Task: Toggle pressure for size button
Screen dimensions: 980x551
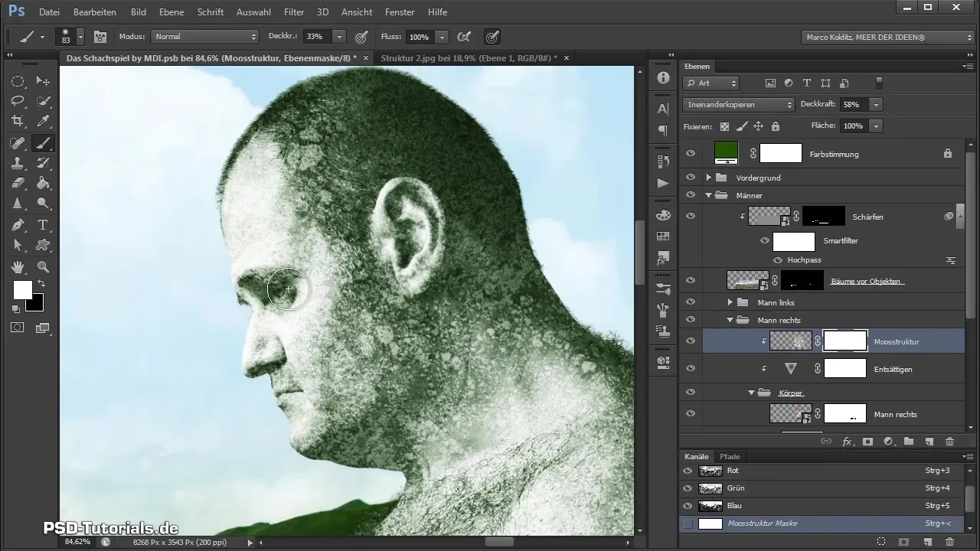Action: 492,36
